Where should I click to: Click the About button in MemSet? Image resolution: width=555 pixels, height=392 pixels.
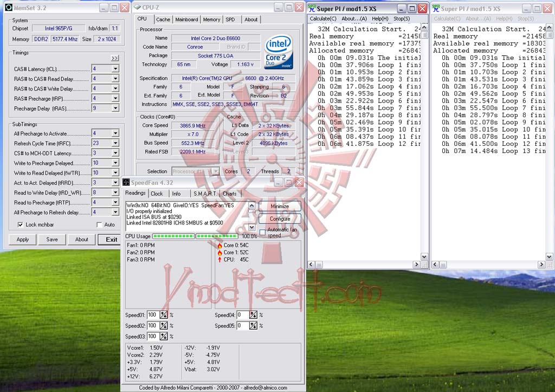tap(82, 240)
